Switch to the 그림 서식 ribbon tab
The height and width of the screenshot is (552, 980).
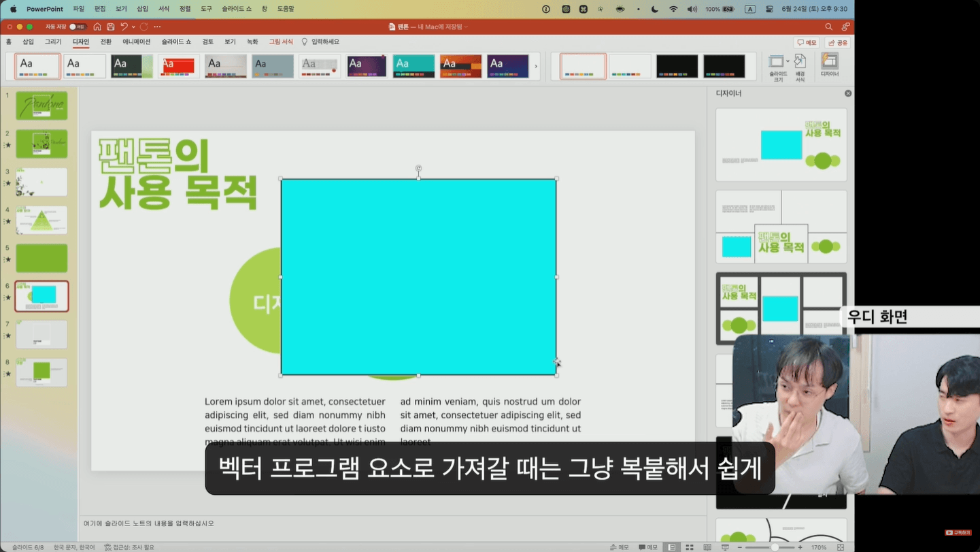[281, 42]
